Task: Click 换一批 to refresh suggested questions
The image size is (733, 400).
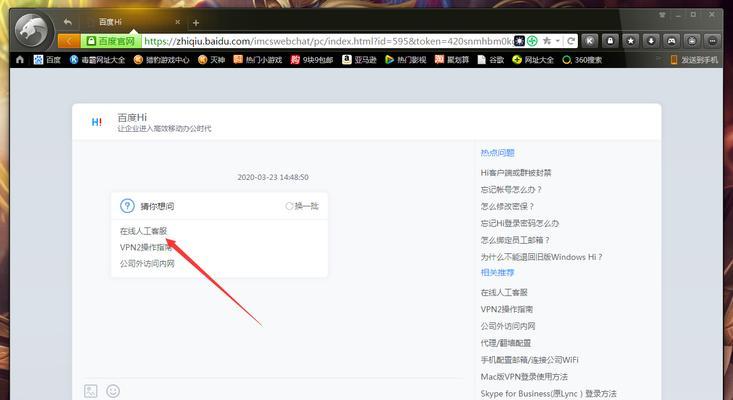Action: coord(302,206)
